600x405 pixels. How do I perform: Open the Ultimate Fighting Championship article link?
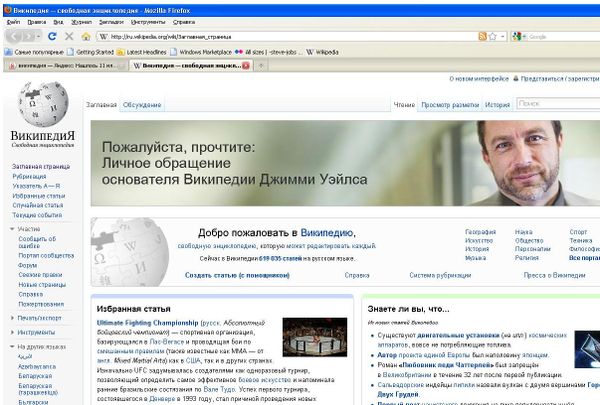147,323
